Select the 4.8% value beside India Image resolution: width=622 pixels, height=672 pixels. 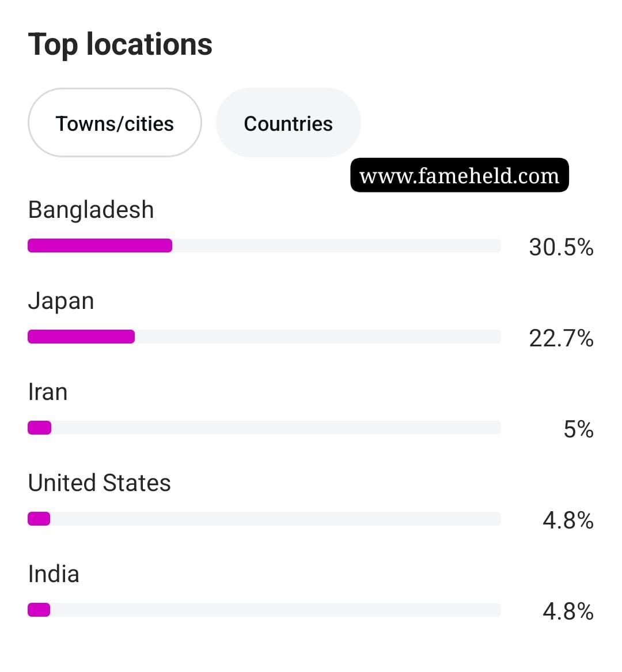pyautogui.click(x=568, y=611)
